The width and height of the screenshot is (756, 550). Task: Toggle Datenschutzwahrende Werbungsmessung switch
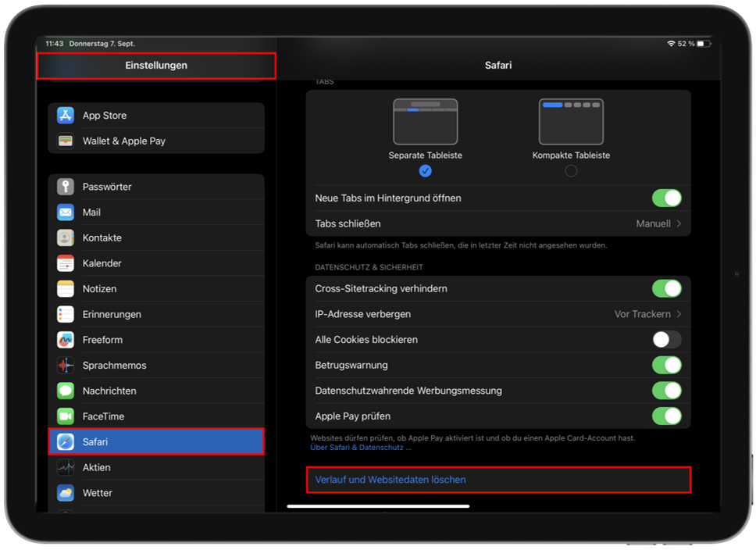667,391
